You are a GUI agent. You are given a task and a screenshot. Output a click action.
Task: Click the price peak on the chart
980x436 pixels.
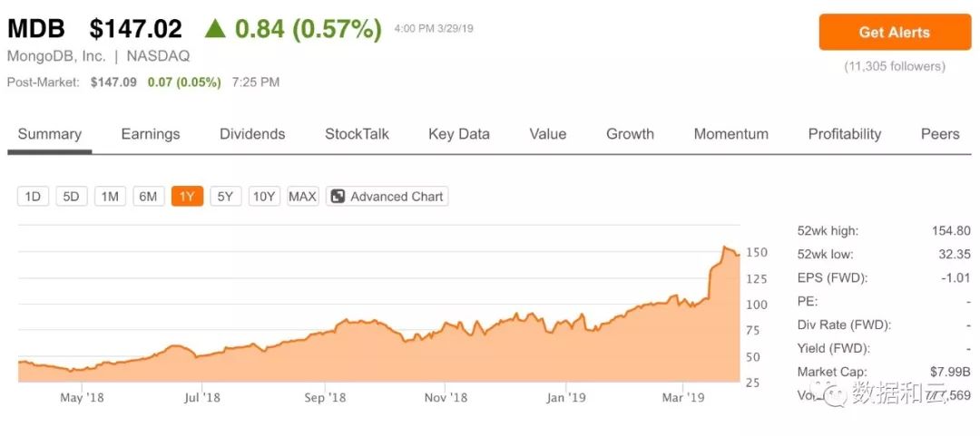725,247
